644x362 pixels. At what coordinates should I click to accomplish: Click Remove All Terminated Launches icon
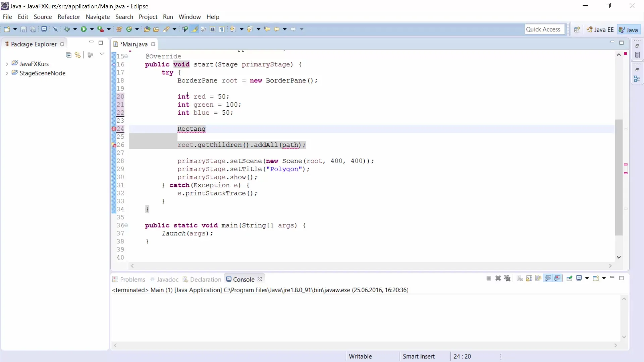point(507,278)
